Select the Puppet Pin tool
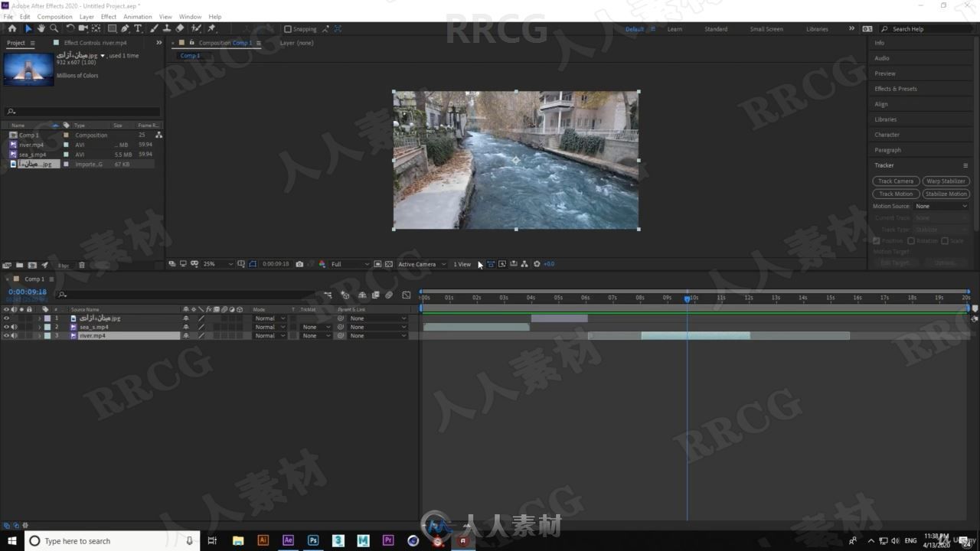This screenshot has width=980, height=551. point(211,28)
